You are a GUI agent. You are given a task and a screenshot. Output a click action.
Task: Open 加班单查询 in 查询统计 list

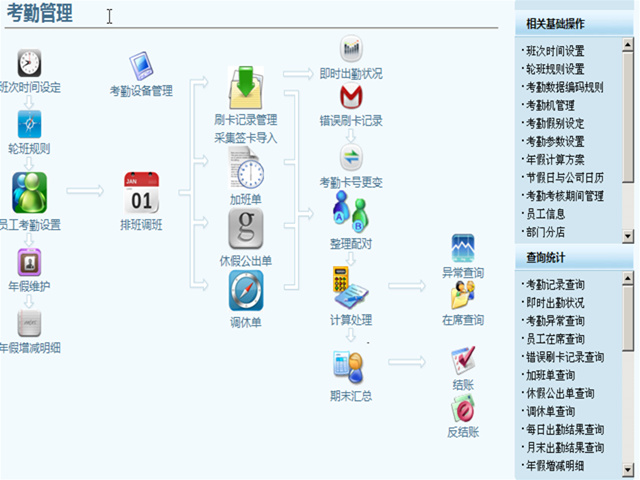pyautogui.click(x=550, y=375)
